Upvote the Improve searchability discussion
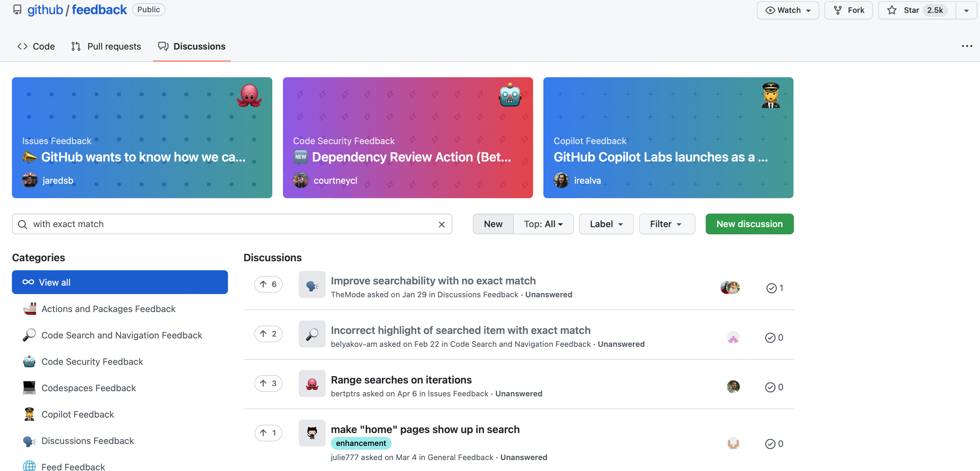This screenshot has height=471, width=980. tap(268, 284)
